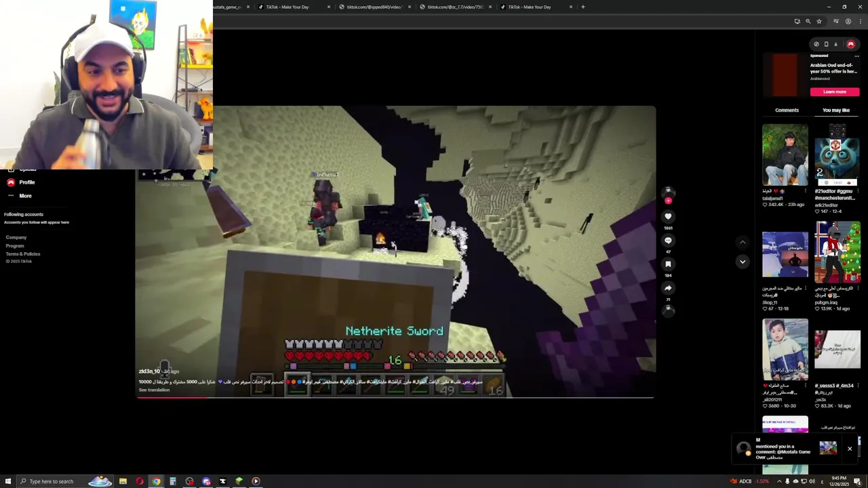Open the Opera icon in the taskbar
This screenshot has height=488, width=868.
pyautogui.click(x=140, y=481)
